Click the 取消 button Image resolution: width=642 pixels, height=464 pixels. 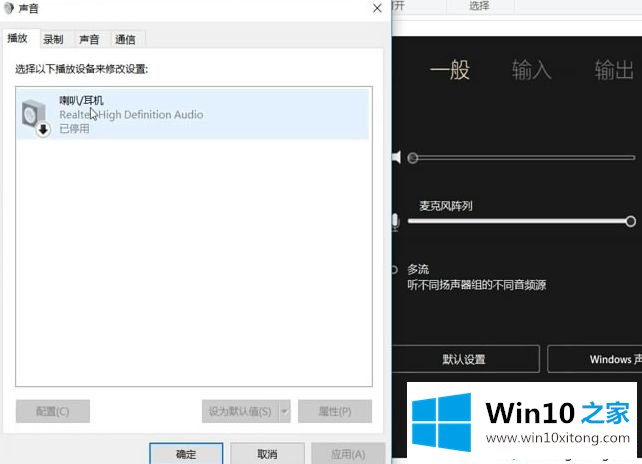click(x=267, y=453)
